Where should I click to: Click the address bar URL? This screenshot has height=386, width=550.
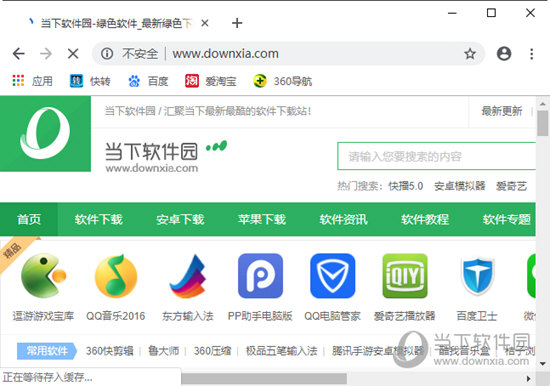coord(226,54)
